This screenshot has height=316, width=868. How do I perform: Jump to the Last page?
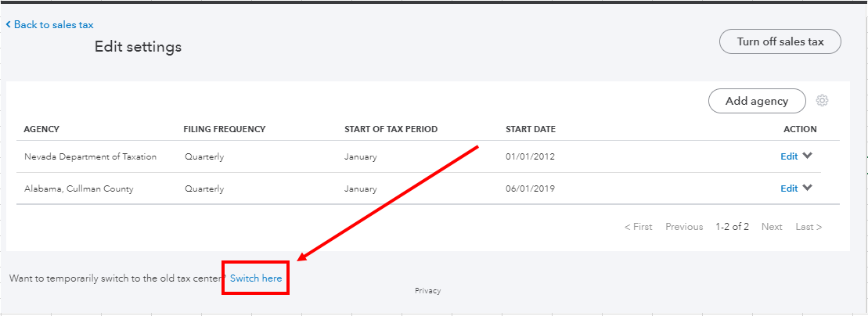click(809, 227)
